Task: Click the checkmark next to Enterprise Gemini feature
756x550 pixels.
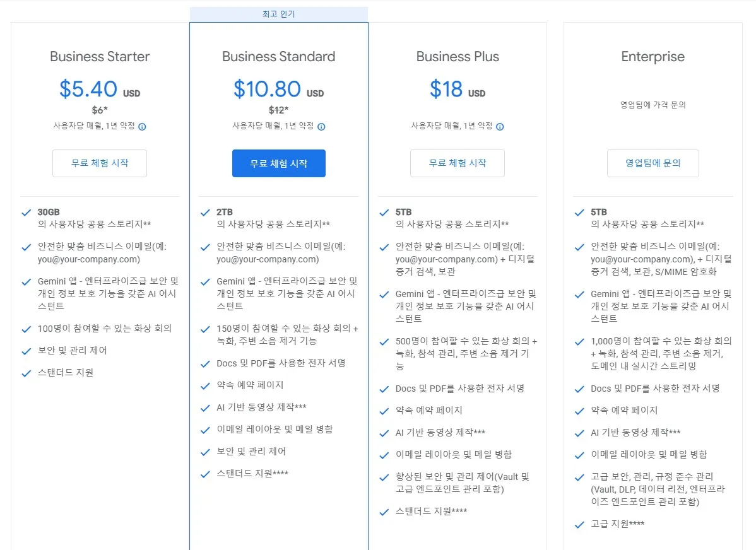Action: click(x=579, y=295)
